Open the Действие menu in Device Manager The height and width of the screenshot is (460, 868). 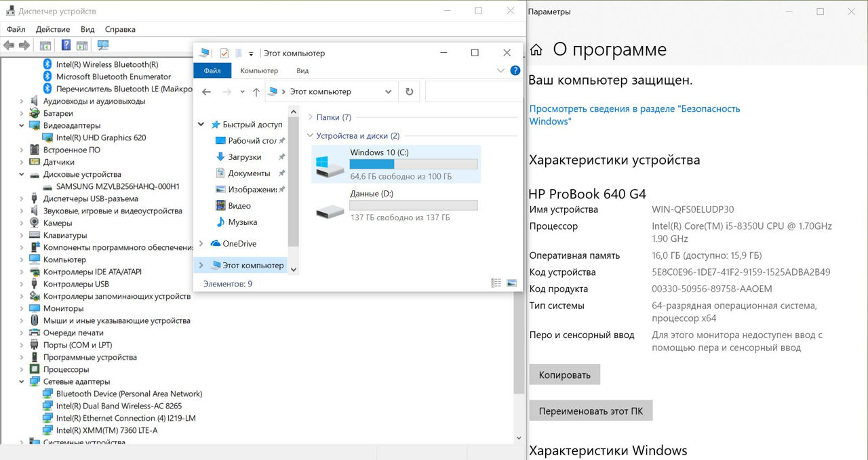pos(53,29)
